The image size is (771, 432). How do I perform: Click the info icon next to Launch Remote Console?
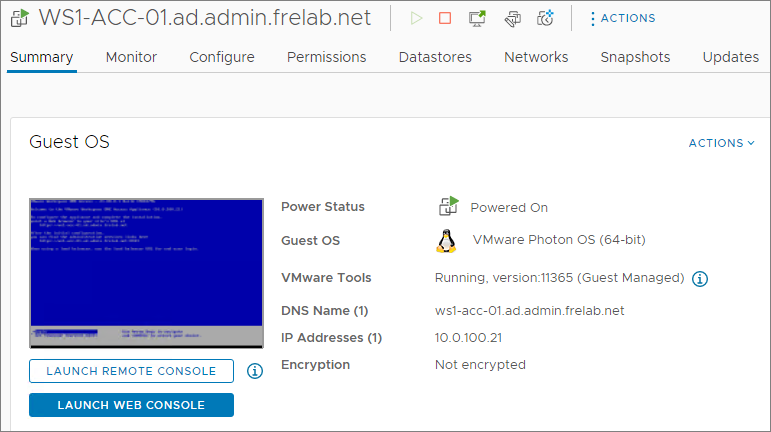(x=254, y=371)
